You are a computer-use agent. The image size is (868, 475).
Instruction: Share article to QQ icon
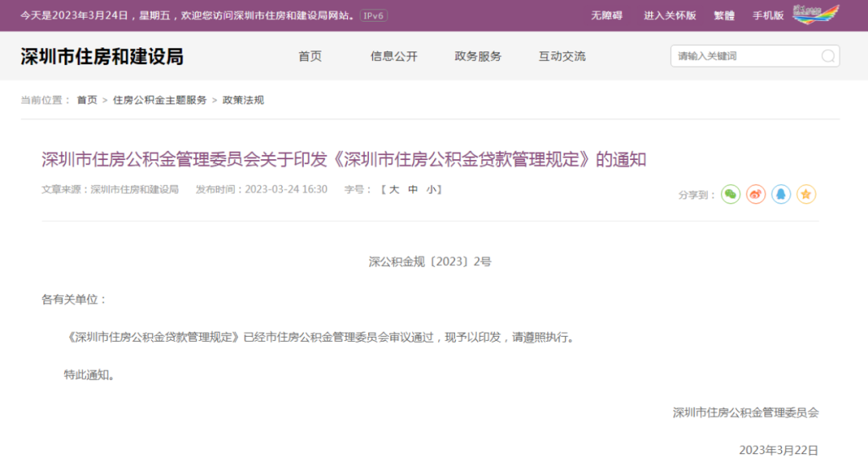tap(781, 195)
